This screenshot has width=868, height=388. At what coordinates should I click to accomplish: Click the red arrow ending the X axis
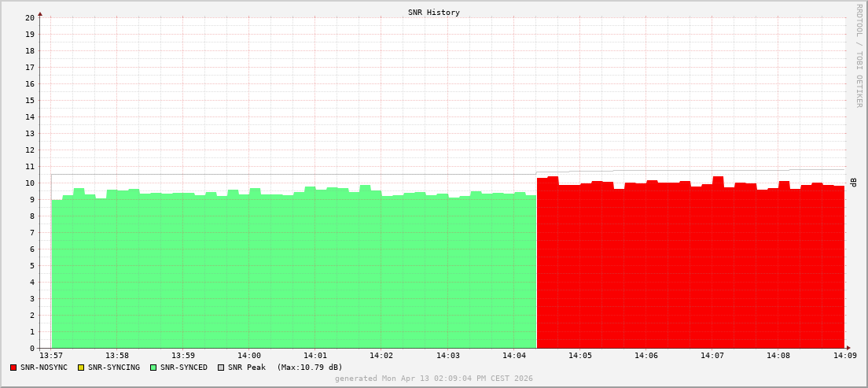click(848, 348)
